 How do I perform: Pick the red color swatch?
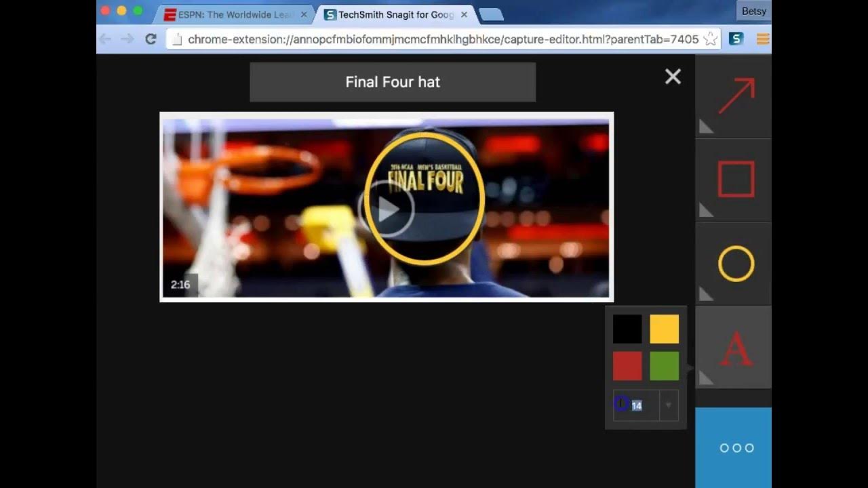[627, 366]
